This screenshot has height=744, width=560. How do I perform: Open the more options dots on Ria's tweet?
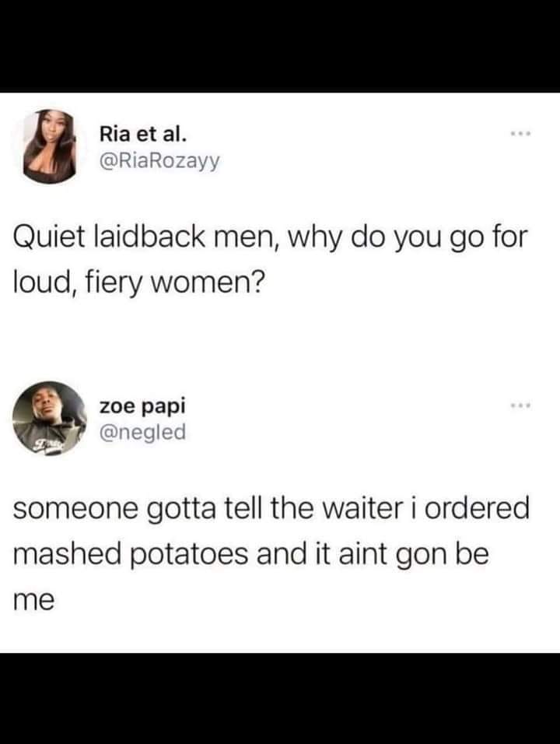pos(520,135)
